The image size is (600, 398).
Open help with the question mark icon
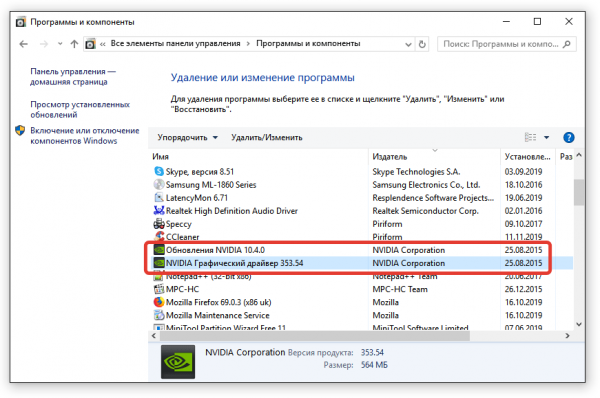tap(569, 137)
